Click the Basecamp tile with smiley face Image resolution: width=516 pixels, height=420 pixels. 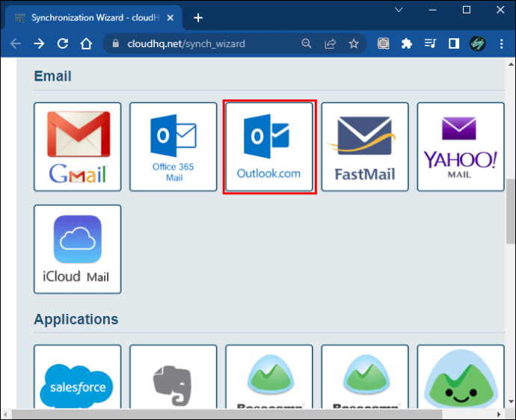pyautogui.click(x=461, y=381)
